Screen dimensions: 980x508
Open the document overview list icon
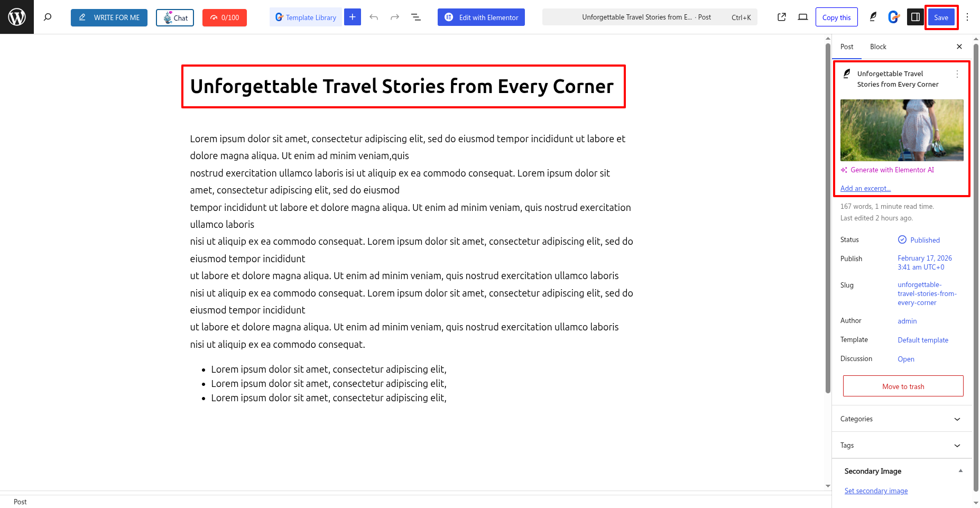[x=416, y=17]
